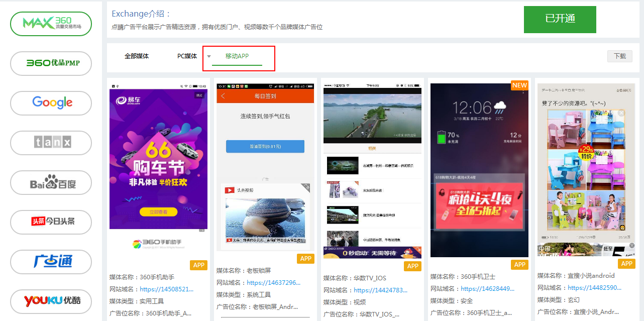Choose the Google ad exchange logo
The image size is (644, 321).
[51, 103]
